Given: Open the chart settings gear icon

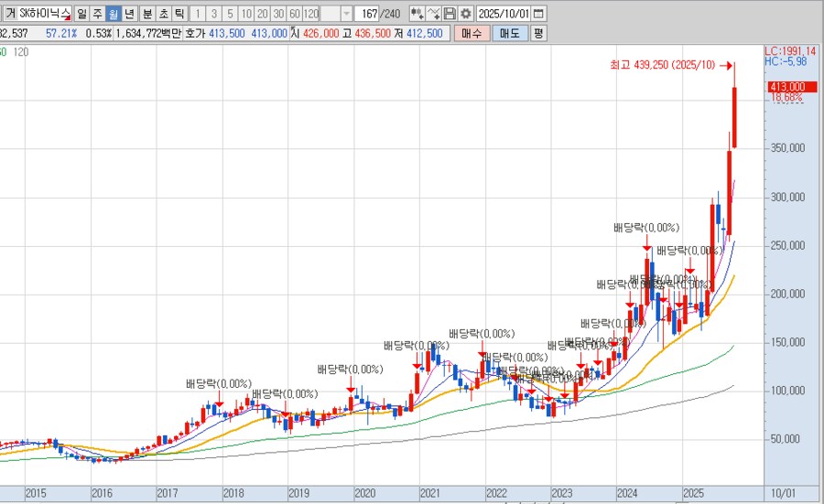Looking at the screenshot, I should [466, 14].
